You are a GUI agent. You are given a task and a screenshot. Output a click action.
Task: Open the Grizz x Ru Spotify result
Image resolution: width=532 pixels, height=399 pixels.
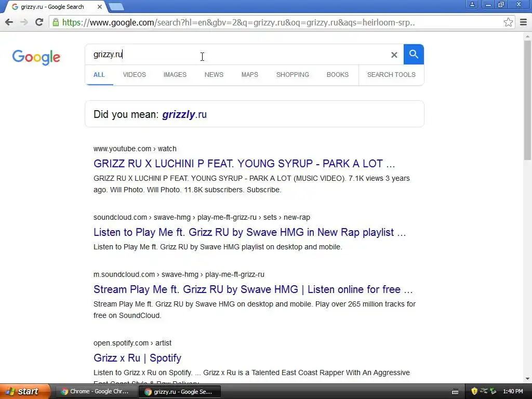pos(137,358)
